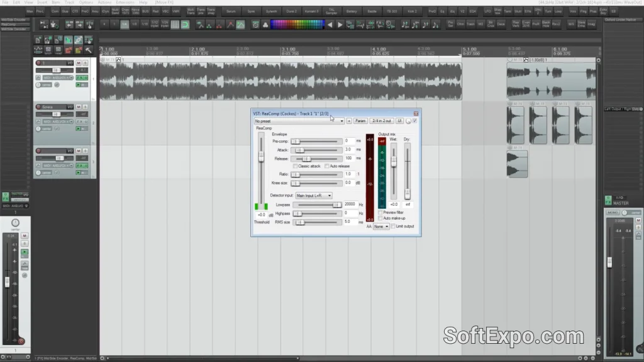Open the Detector input dropdown
This screenshot has width=644, height=362.
click(x=314, y=195)
